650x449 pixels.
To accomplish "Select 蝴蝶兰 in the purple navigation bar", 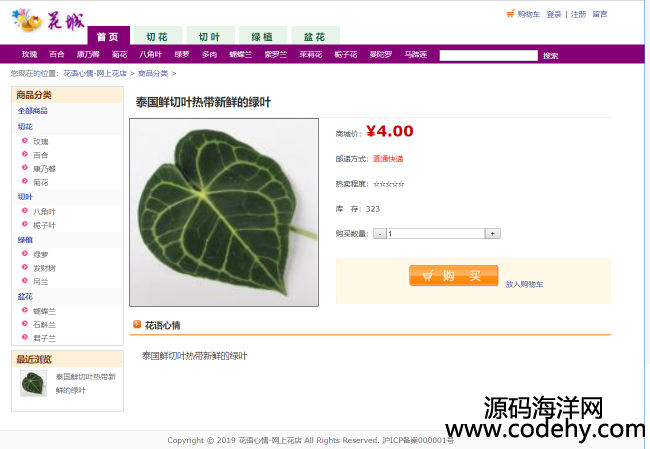I will pos(240,54).
